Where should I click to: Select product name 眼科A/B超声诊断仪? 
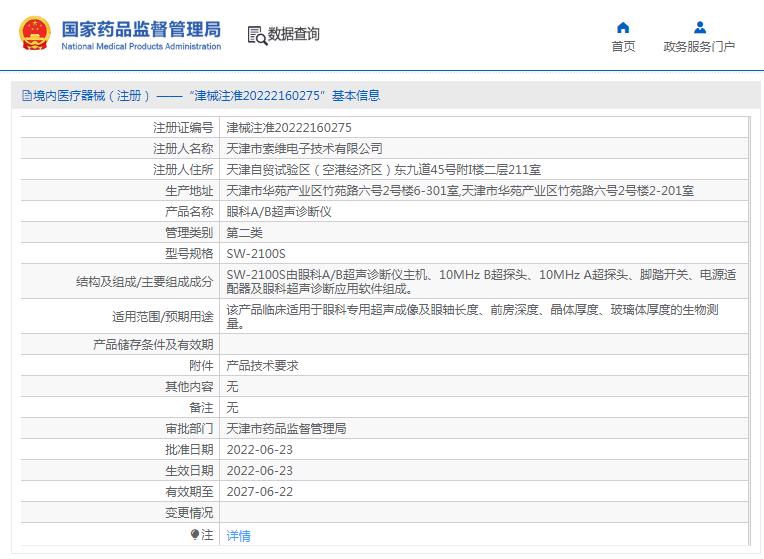pyautogui.click(x=279, y=212)
